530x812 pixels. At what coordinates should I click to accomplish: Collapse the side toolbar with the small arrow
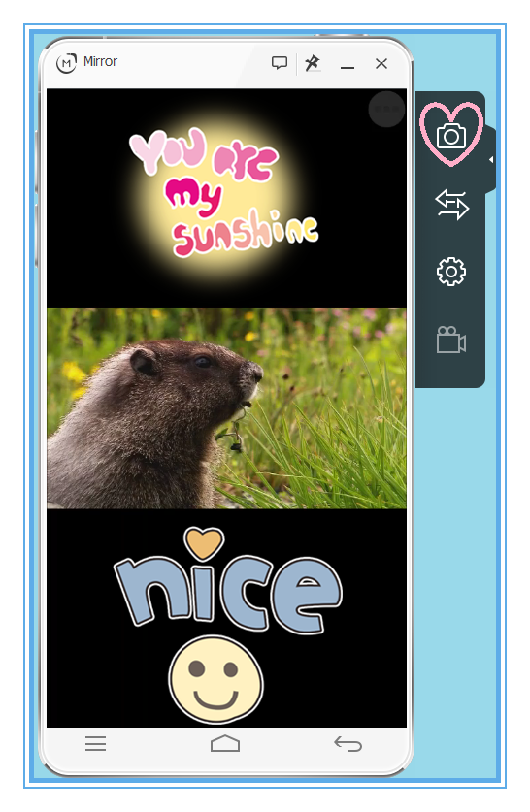(490, 160)
